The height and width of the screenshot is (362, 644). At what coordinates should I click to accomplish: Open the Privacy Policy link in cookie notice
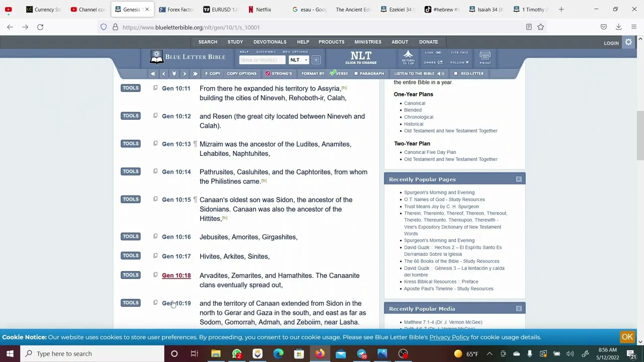[449, 337]
